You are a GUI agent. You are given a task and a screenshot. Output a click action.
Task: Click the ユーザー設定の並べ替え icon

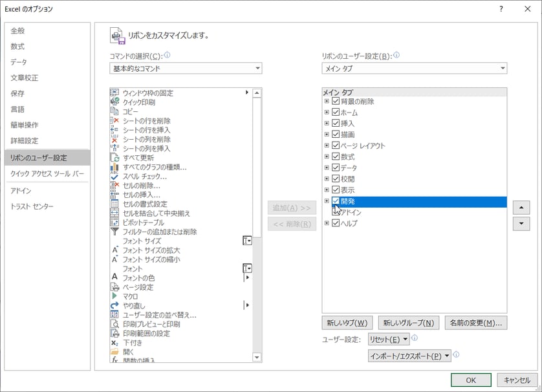point(114,314)
